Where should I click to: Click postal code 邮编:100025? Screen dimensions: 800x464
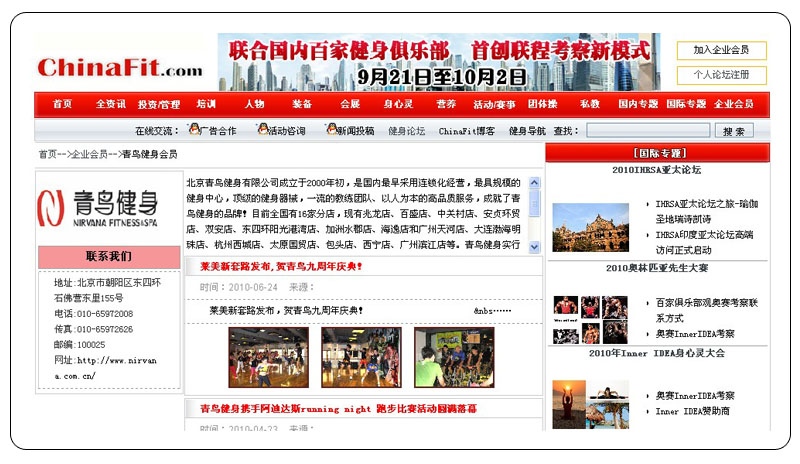(80, 345)
